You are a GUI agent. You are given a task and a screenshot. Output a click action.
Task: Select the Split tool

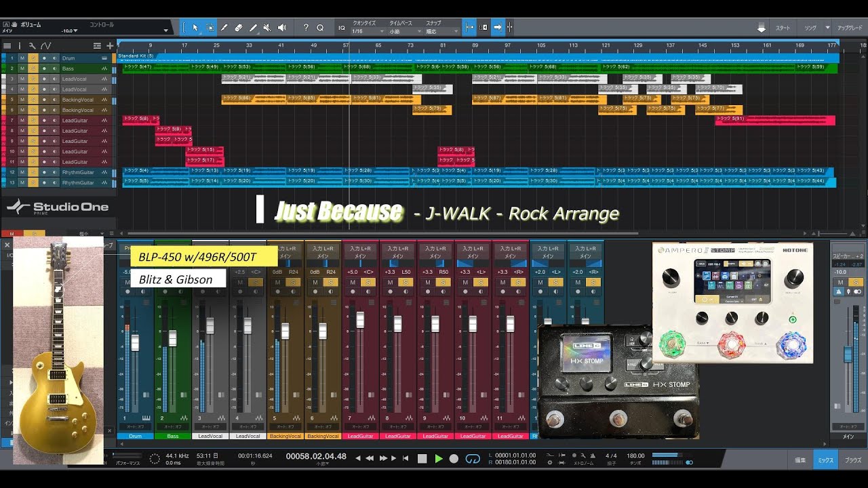point(224,28)
